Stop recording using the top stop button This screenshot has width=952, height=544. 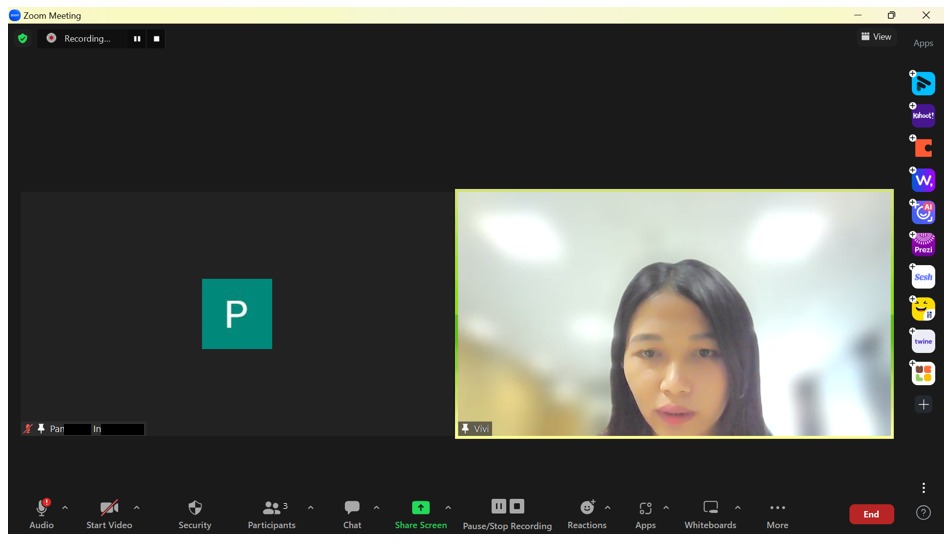(156, 39)
